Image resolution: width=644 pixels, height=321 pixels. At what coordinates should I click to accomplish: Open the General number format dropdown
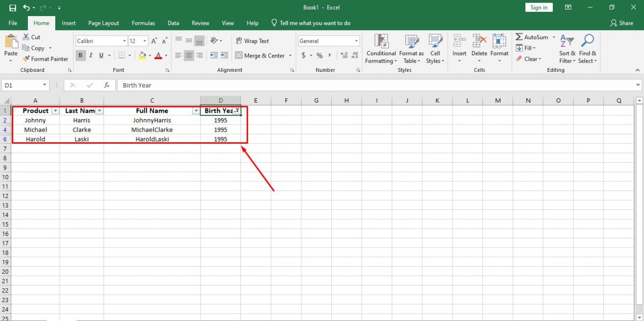(356, 41)
